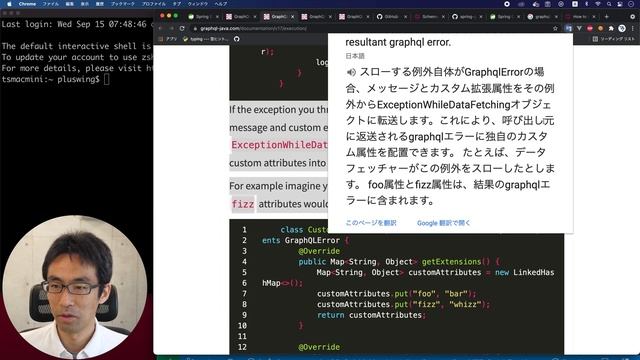The height and width of the screenshot is (360, 640).
Task: Open the アプリ bookmarks shortcut
Action: coord(168,39)
